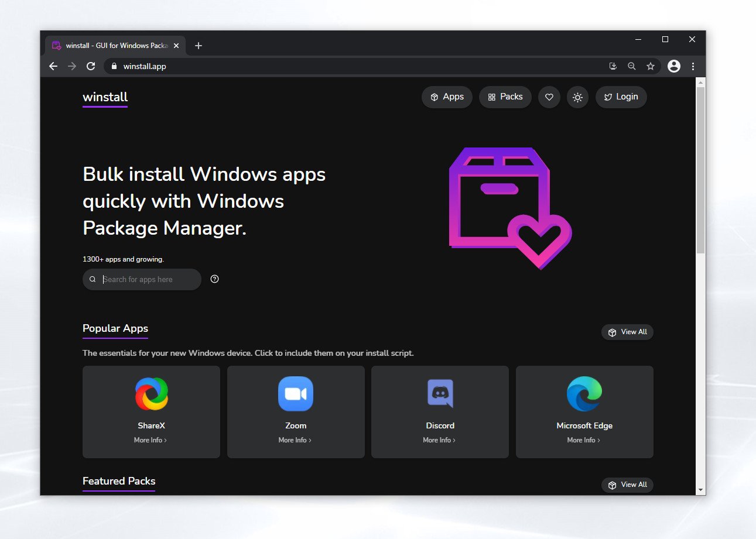Screen dimensions: 756x539
Task: Open the Apps section in the navbar
Action: pyautogui.click(x=447, y=97)
